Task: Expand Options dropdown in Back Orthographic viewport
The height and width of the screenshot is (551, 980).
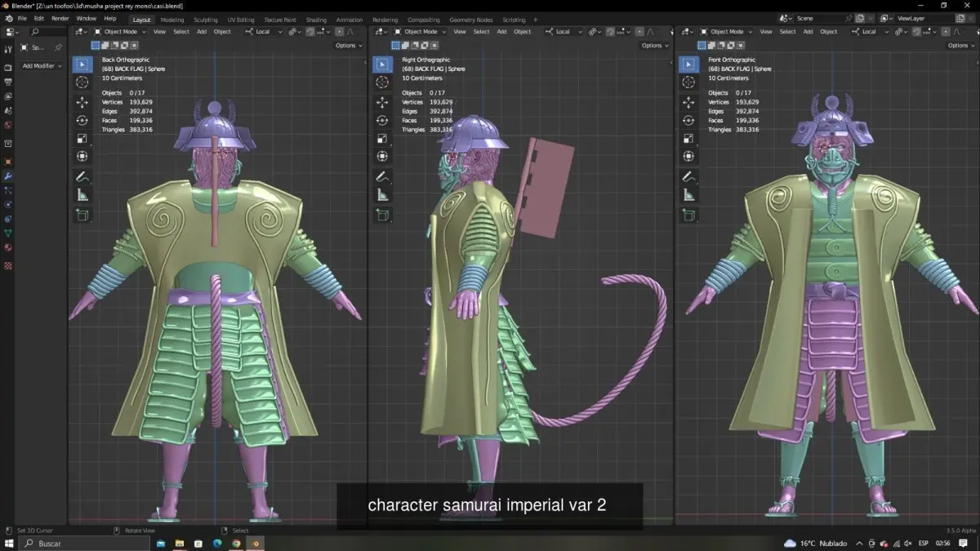Action: coord(348,46)
